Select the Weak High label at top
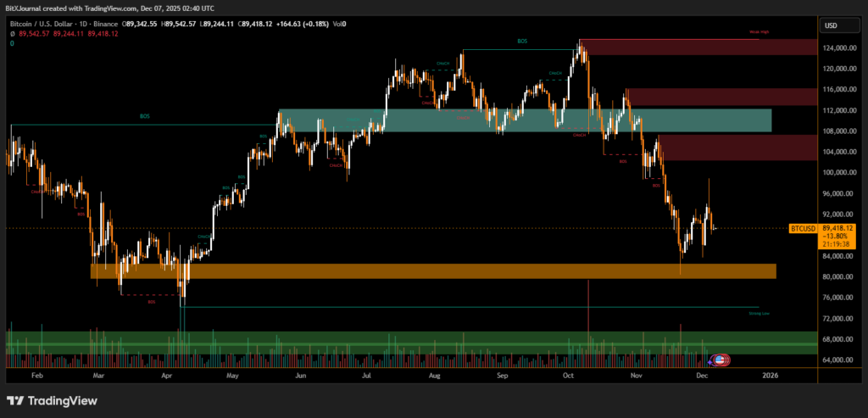868x418 pixels. (x=759, y=31)
